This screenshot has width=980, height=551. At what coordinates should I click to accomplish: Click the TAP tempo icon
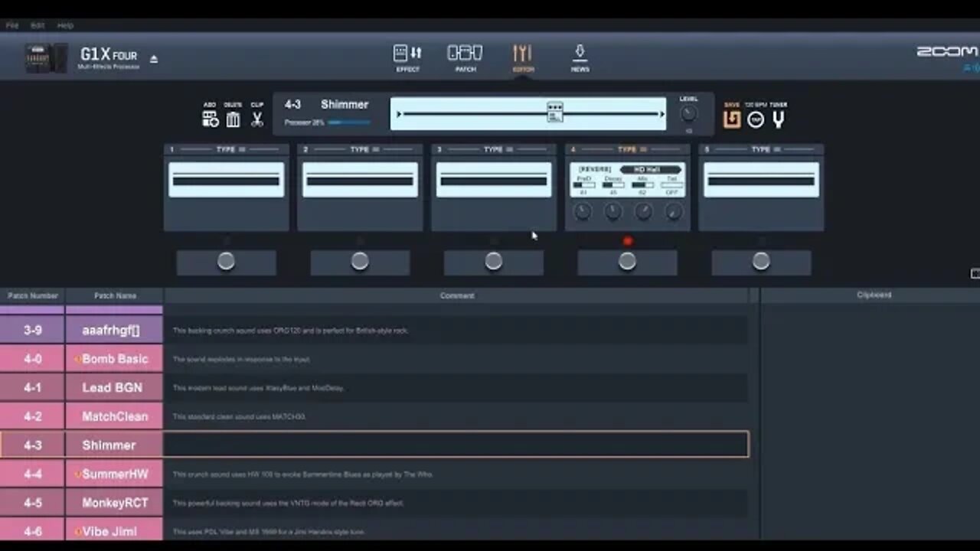(756, 120)
